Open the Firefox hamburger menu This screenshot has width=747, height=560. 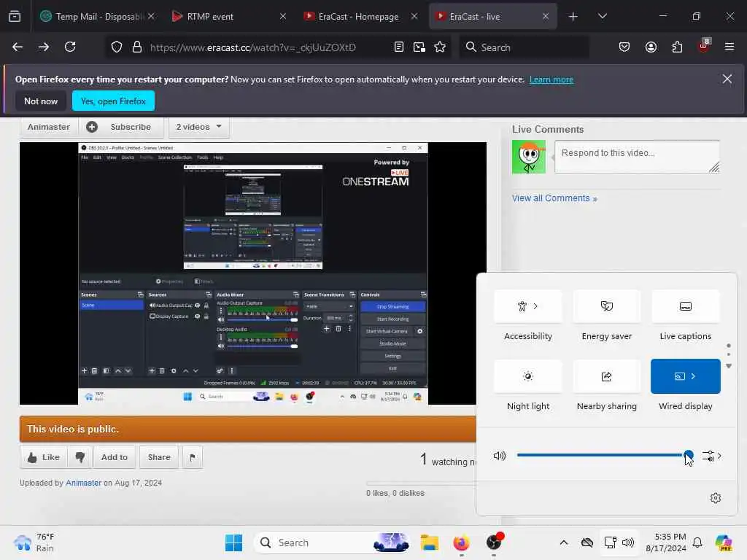point(729,47)
